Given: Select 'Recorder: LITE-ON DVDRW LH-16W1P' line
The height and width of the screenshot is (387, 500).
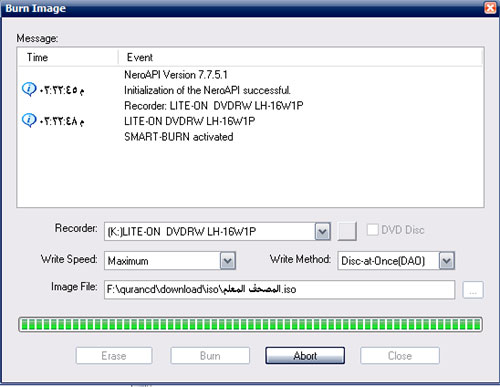Looking at the screenshot, I should [x=214, y=106].
